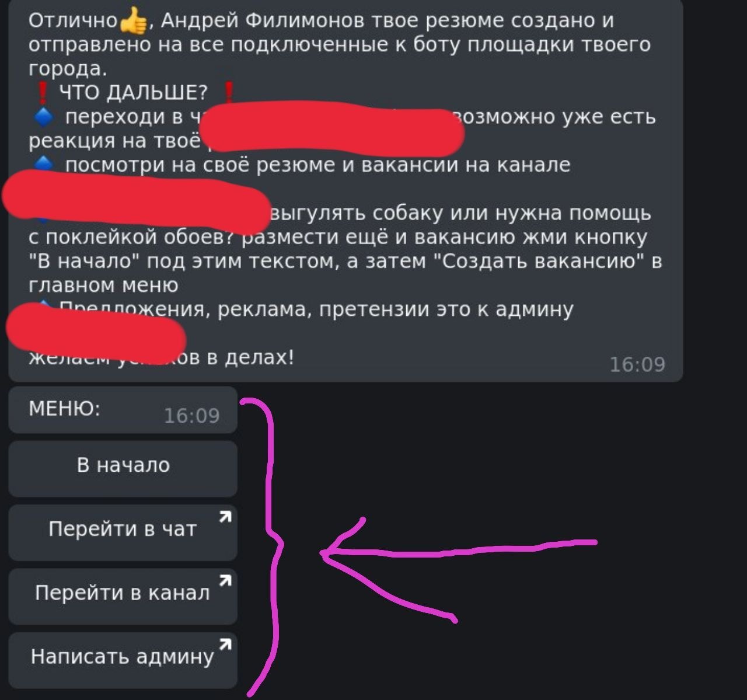Click the arrow icon on "Написать админу"
Image resolution: width=747 pixels, height=700 pixels.
225,644
